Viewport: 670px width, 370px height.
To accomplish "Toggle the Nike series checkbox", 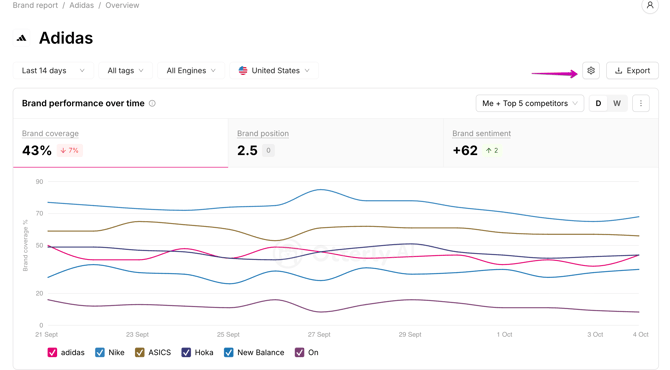I will (x=100, y=352).
